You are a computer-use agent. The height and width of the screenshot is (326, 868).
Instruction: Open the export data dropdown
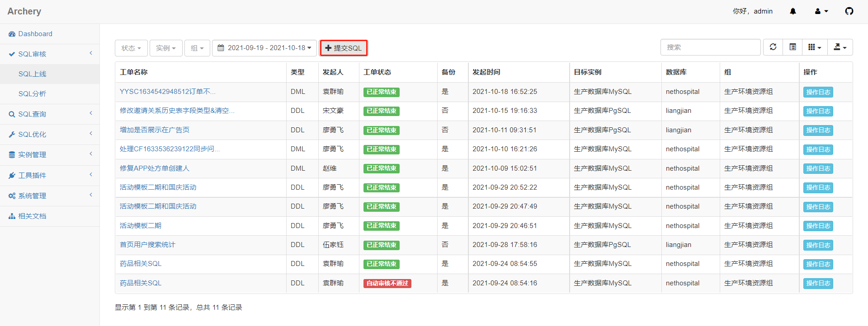pos(840,47)
